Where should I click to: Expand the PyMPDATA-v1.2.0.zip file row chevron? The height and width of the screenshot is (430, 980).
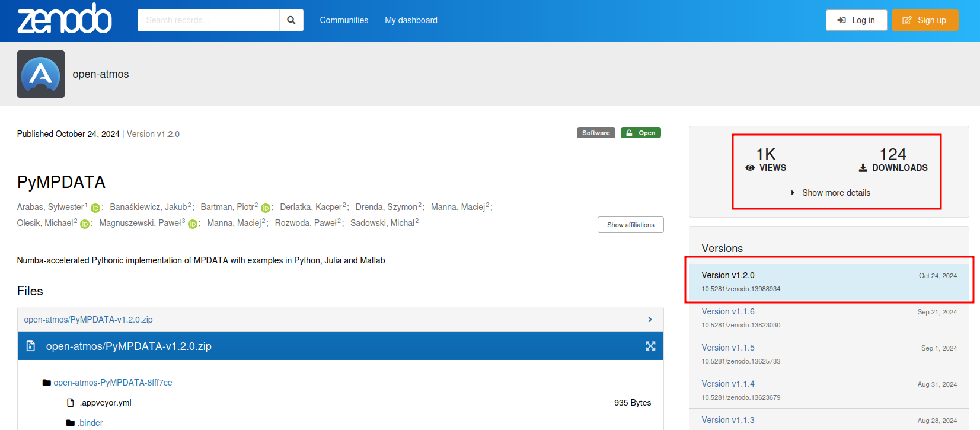tap(650, 320)
